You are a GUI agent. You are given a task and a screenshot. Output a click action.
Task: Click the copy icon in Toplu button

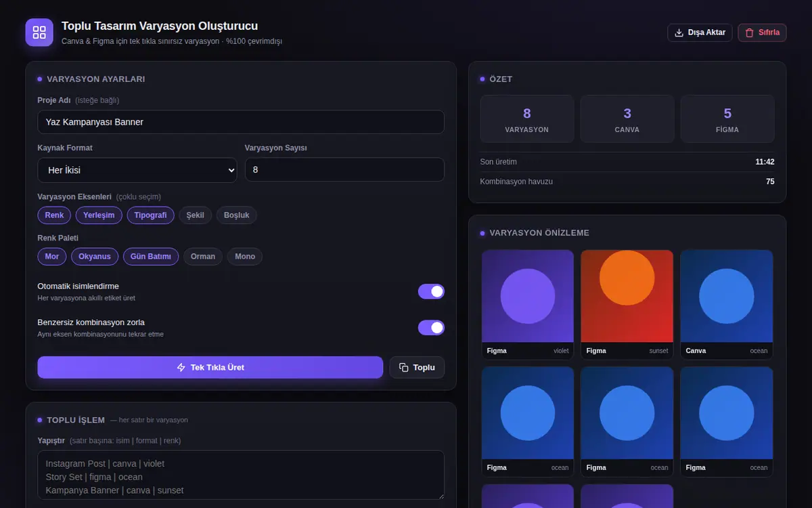coord(404,367)
